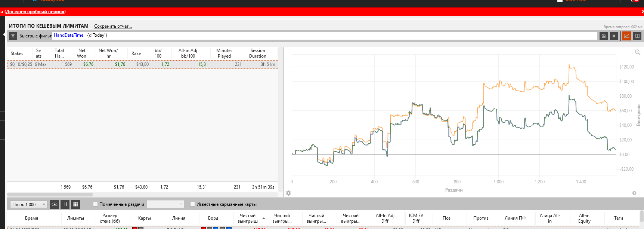Click the hands list vertical scrollbar

click(641, 216)
